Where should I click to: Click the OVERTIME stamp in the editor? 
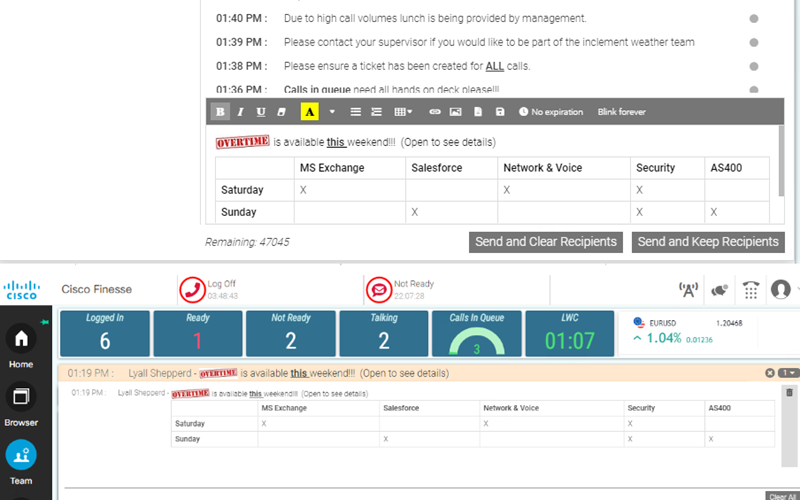(x=242, y=142)
